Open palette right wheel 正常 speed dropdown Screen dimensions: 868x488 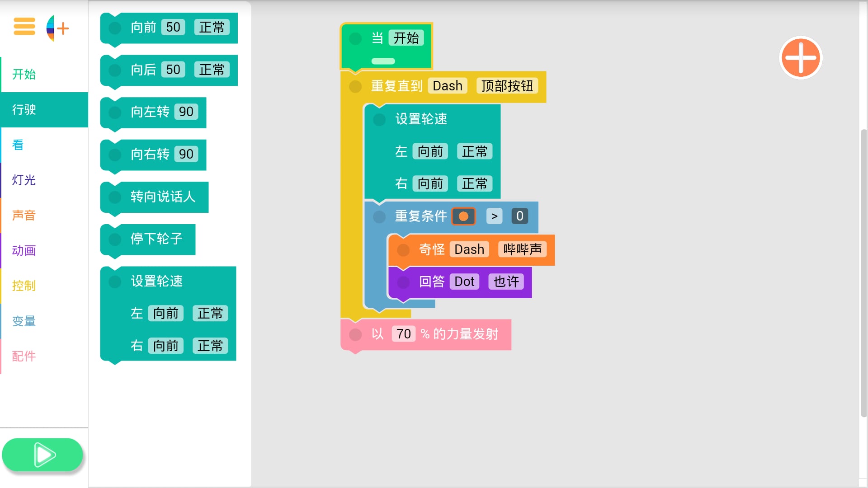pyautogui.click(x=210, y=346)
